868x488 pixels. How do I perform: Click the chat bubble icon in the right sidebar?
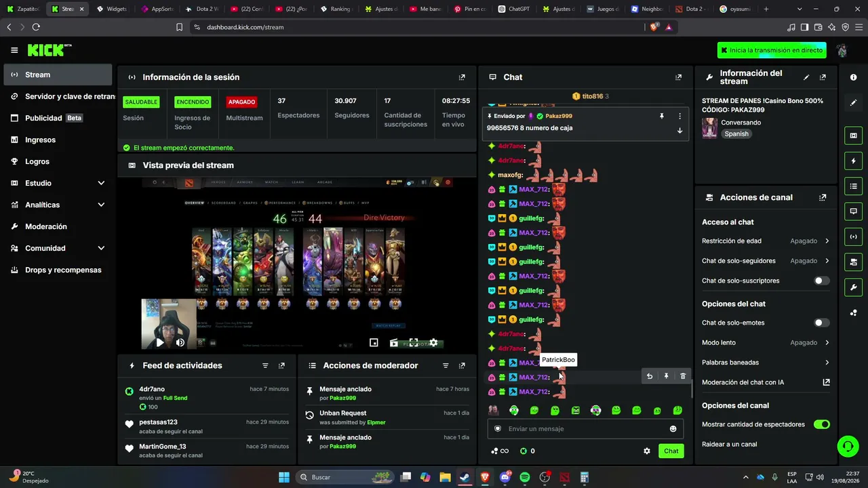point(853,211)
